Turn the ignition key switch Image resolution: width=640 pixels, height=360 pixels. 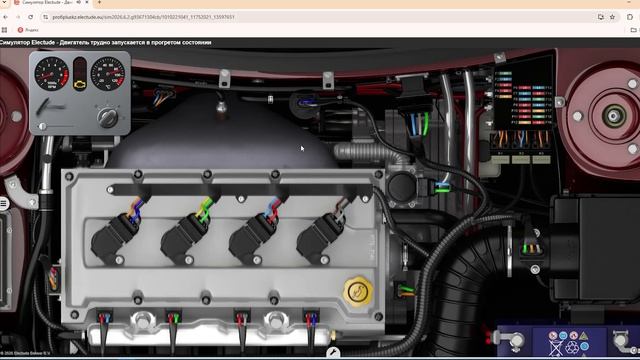[107, 117]
